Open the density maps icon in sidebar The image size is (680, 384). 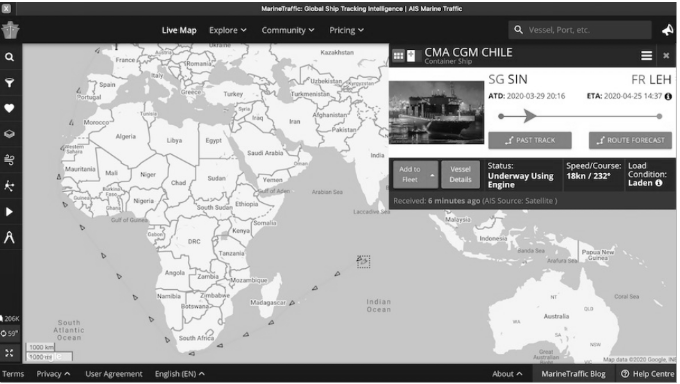click(x=9, y=186)
